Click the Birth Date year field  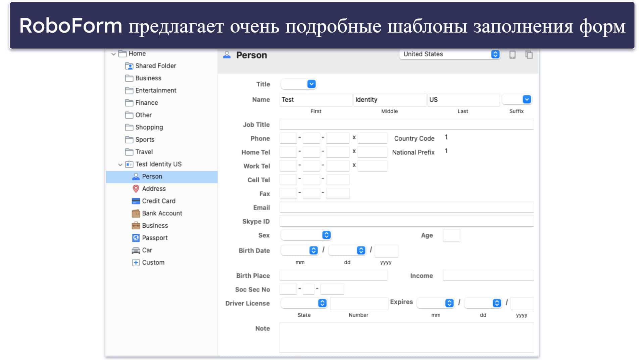pos(386,251)
